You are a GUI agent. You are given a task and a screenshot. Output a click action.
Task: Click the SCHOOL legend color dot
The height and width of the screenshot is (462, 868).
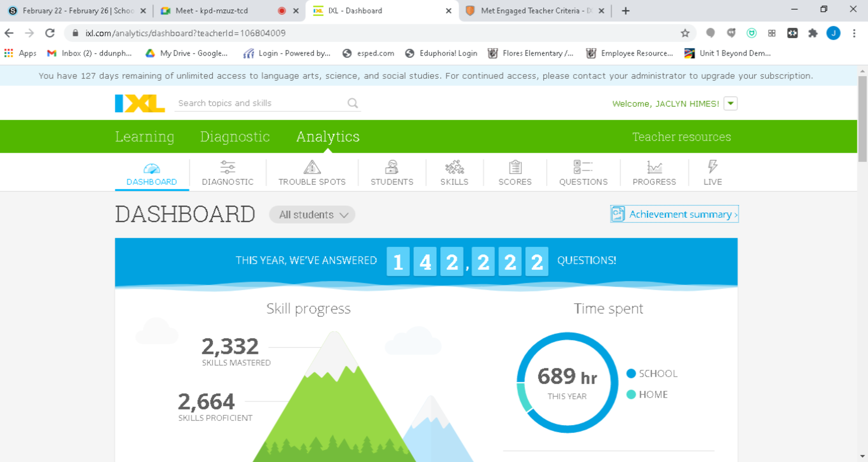(631, 373)
